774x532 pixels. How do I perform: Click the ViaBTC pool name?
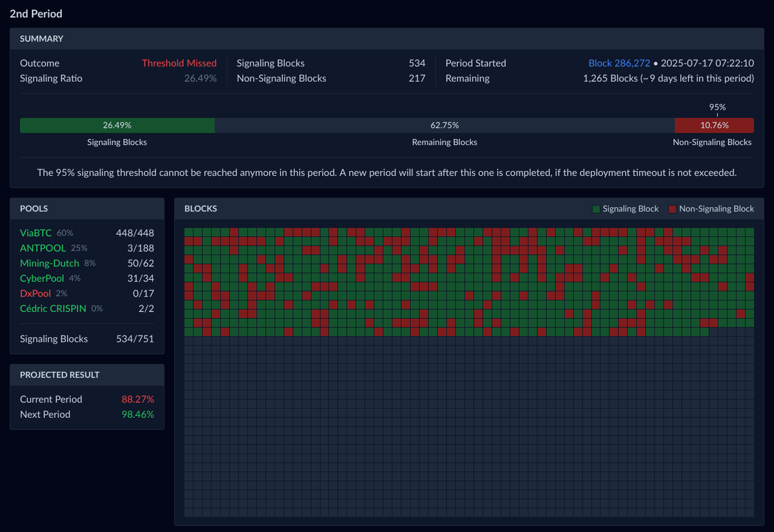click(35, 233)
